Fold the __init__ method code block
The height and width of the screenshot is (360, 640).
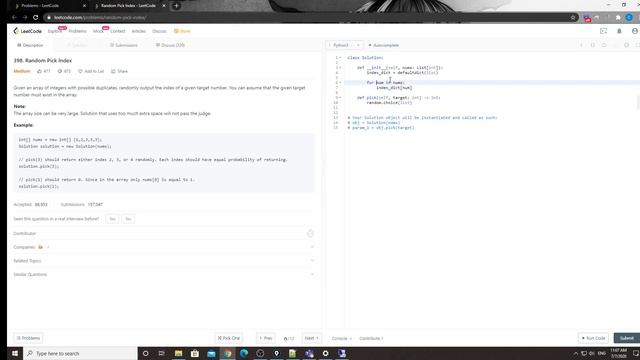coord(340,67)
